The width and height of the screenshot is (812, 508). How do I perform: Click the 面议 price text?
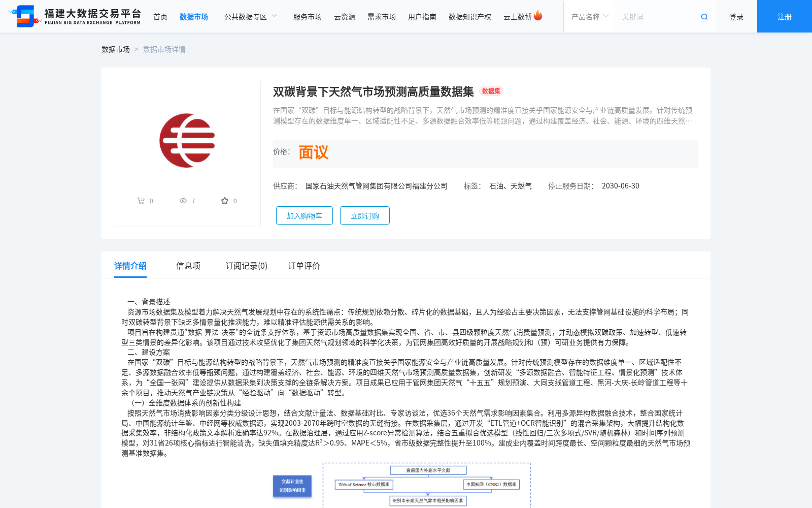point(314,152)
